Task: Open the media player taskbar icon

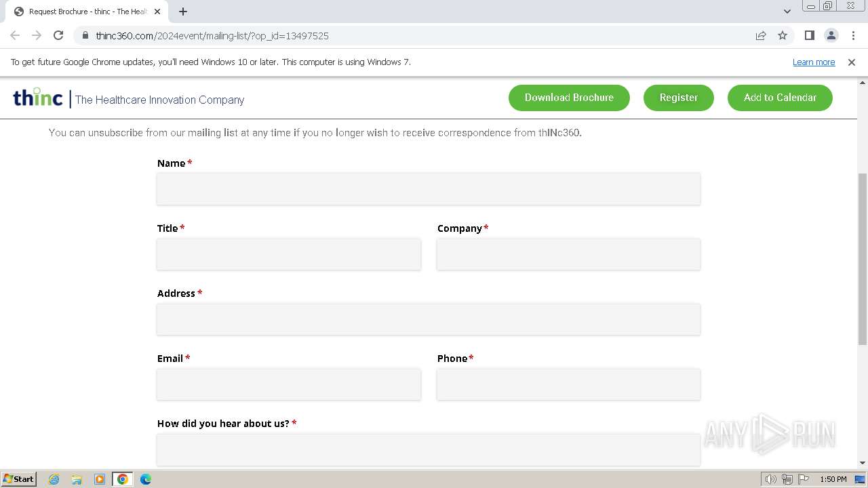Action: click(x=100, y=479)
